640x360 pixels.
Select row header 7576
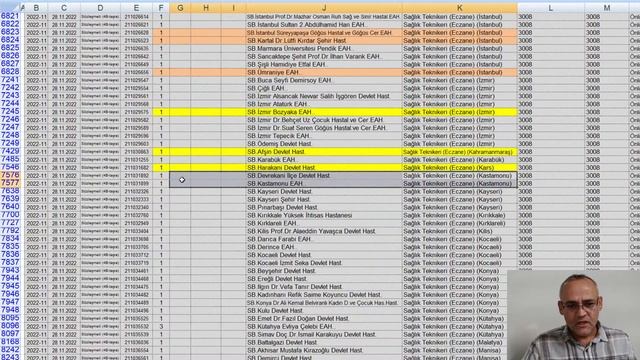10,176
